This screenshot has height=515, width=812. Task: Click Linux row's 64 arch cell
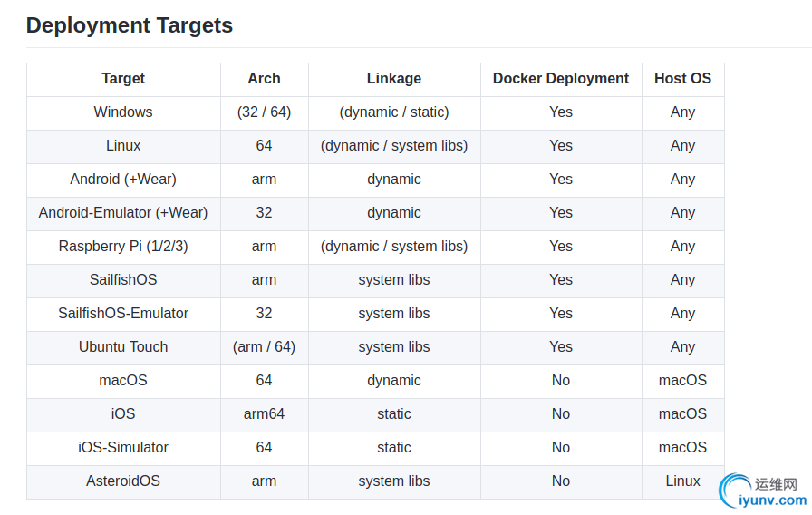tap(264, 146)
